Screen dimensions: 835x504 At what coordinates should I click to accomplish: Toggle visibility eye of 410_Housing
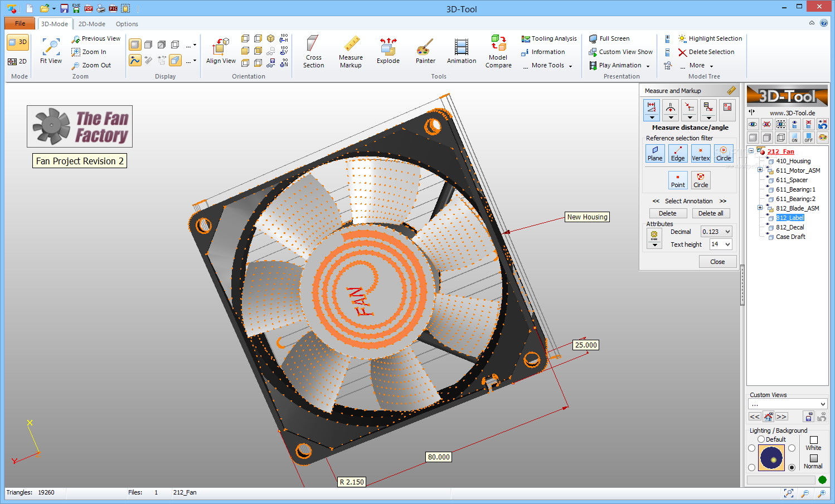click(x=768, y=157)
